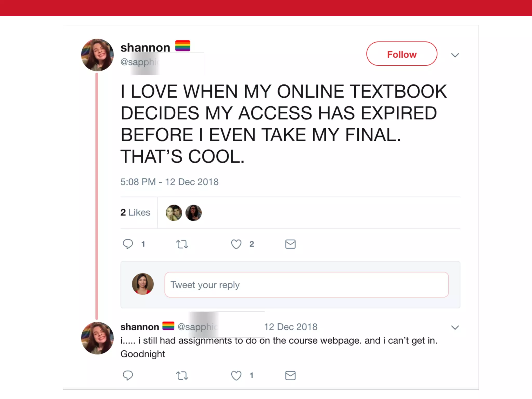View first liker's avatar with two people
532x399 pixels.
click(174, 213)
